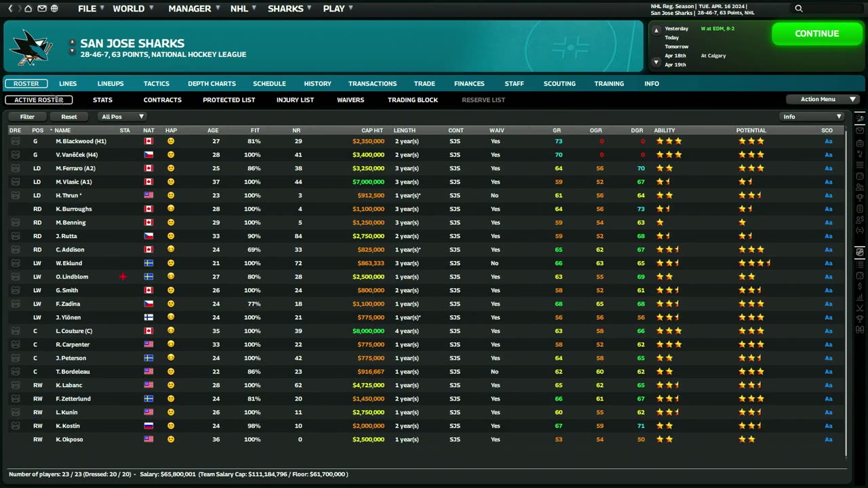This screenshot has height=488, width=868.
Task: Open the FILE dropdown menu
Action: tap(91, 9)
